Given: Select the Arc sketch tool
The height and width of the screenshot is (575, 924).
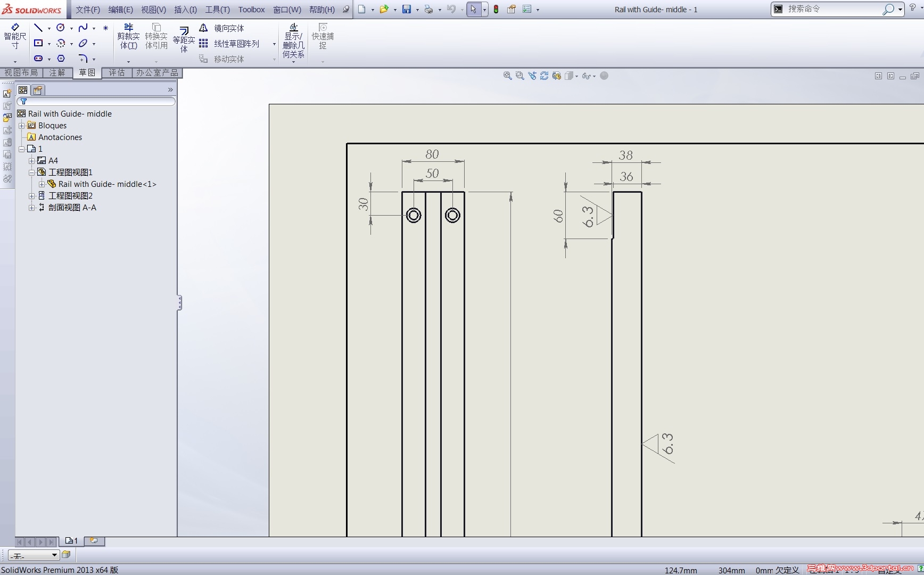Looking at the screenshot, I should pyautogui.click(x=61, y=43).
